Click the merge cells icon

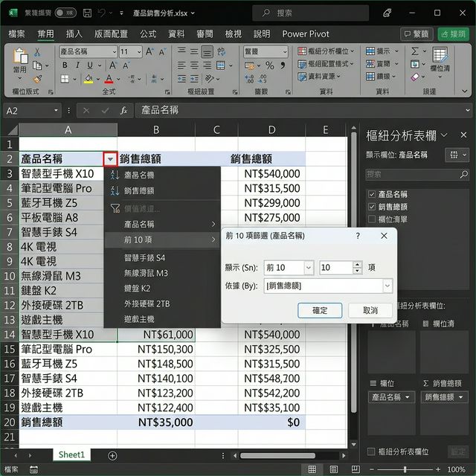(x=221, y=65)
